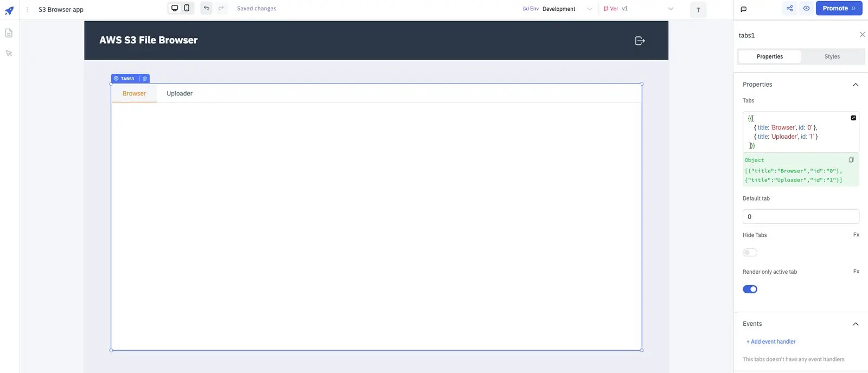Close the tabs1 inspector panel
Screen dimensions: 868x373
pyautogui.click(x=862, y=35)
